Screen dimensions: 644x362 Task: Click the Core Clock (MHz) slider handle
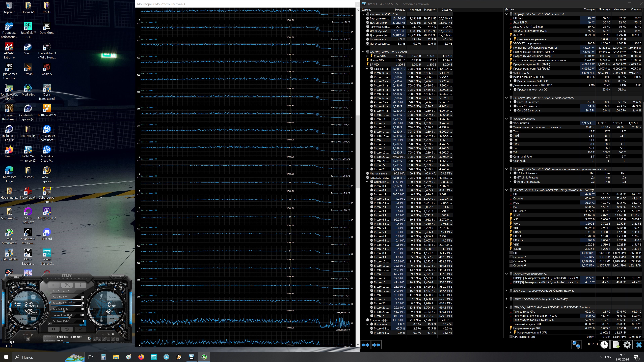point(64,312)
